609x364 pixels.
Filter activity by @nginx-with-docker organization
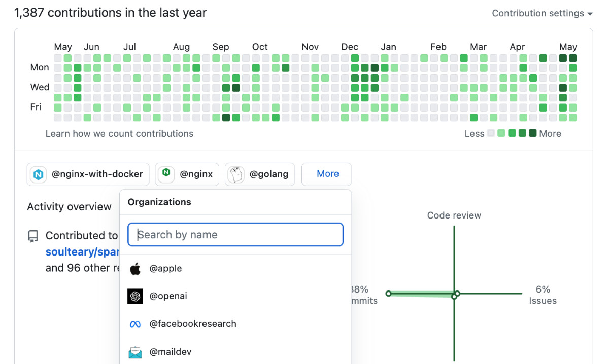(88, 174)
